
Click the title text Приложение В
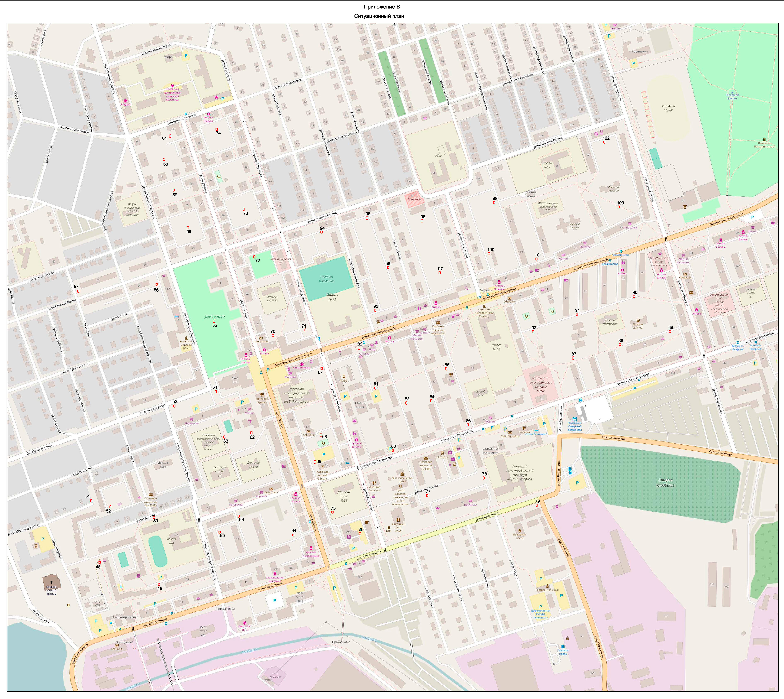[x=382, y=7]
